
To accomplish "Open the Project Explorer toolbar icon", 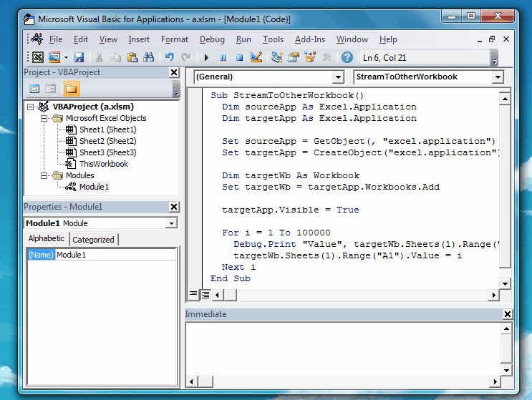I will (277, 57).
